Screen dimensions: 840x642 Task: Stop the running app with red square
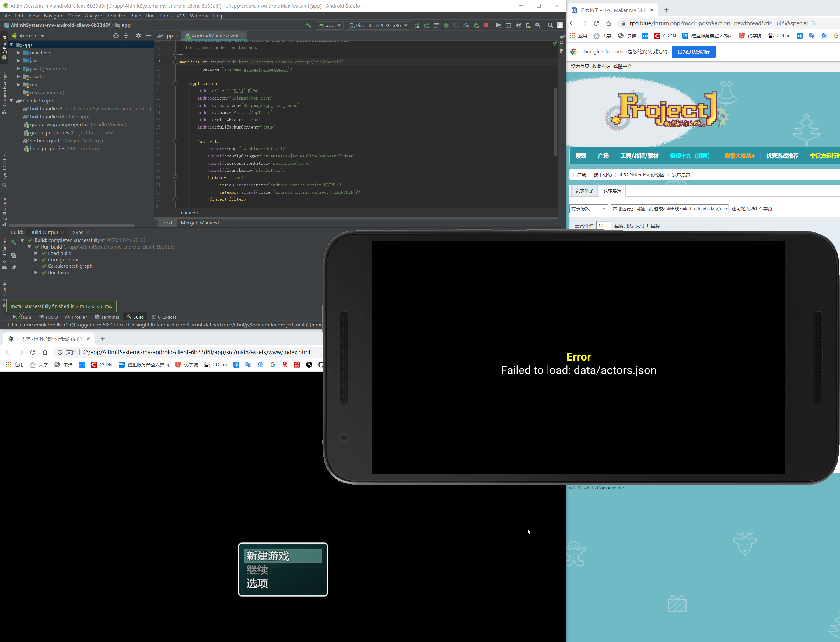tap(486, 25)
